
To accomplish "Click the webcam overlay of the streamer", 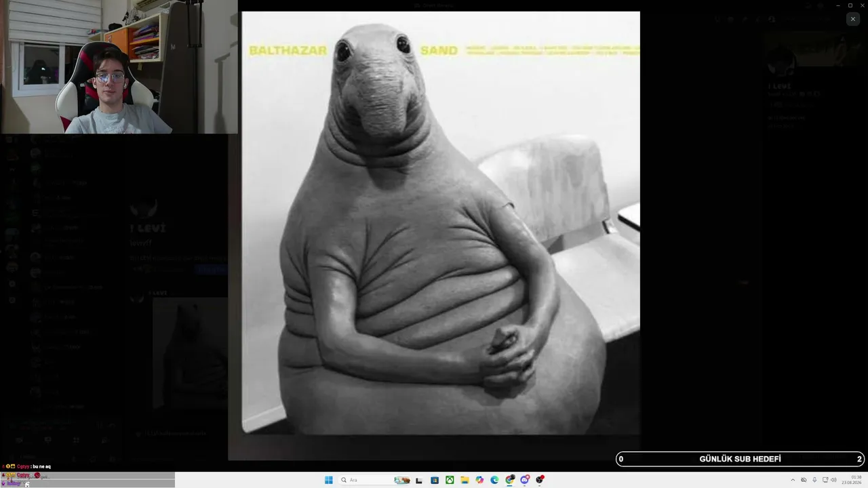I will pyautogui.click(x=119, y=66).
